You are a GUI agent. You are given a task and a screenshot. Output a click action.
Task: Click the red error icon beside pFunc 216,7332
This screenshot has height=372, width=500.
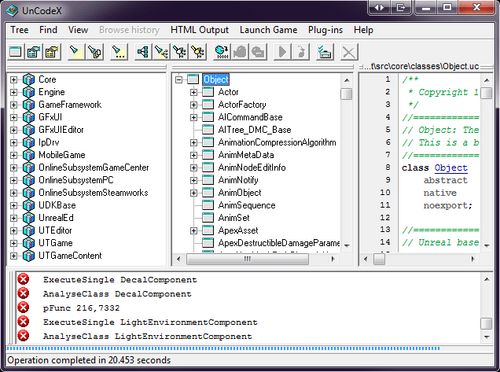(x=23, y=307)
